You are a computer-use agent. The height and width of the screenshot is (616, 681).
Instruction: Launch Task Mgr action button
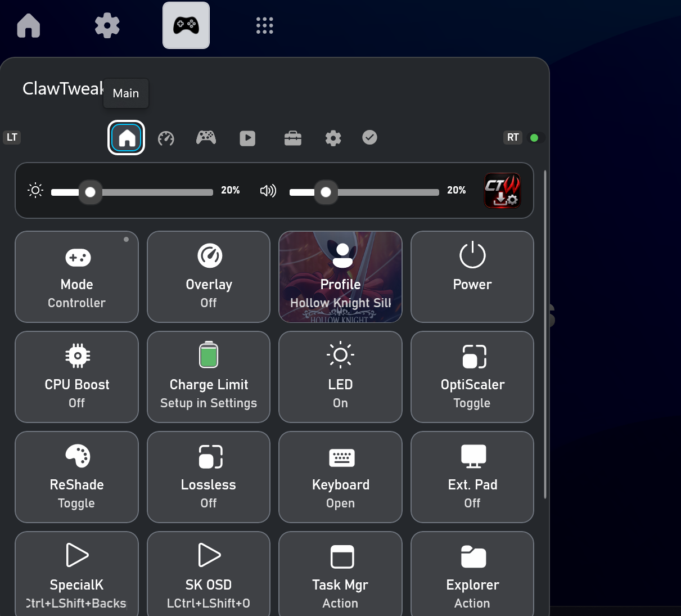[340, 574]
